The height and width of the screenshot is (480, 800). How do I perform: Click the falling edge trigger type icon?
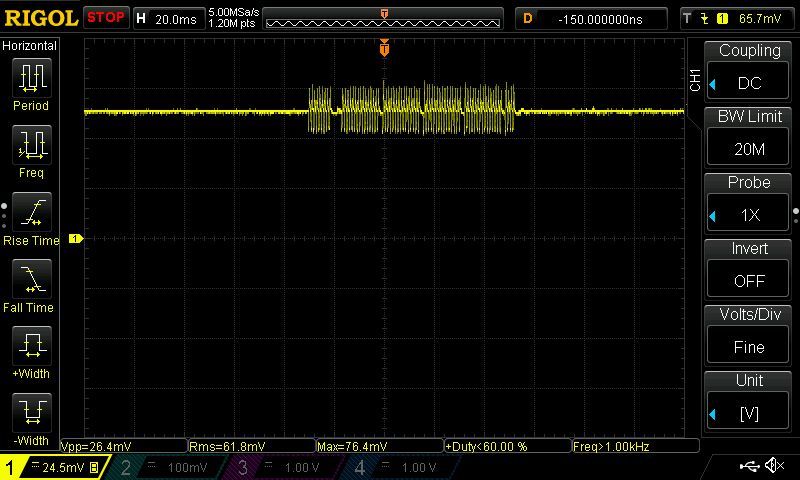705,19
